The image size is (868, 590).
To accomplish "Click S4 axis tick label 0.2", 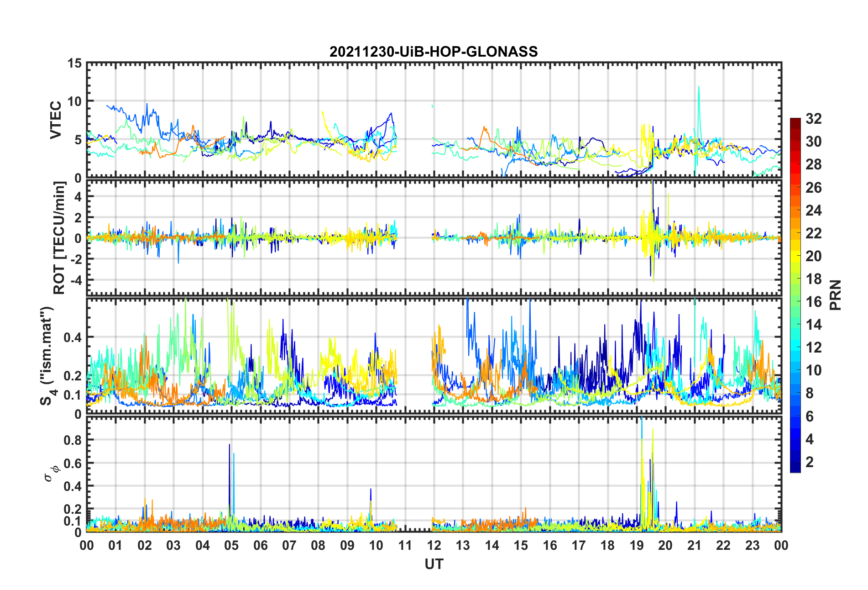I will (73, 376).
